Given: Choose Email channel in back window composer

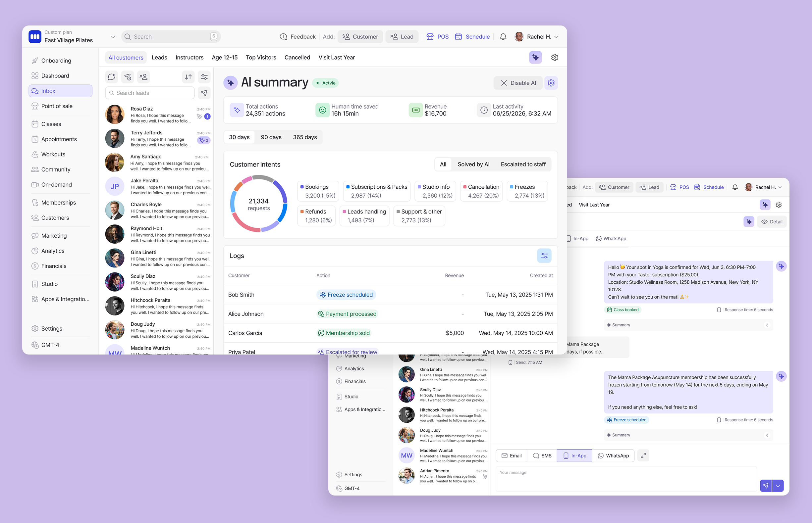Looking at the screenshot, I should [512, 456].
